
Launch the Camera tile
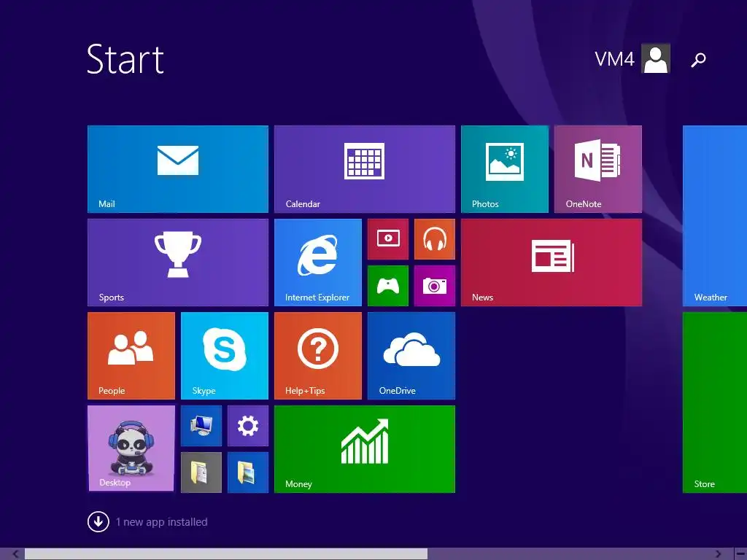point(435,286)
